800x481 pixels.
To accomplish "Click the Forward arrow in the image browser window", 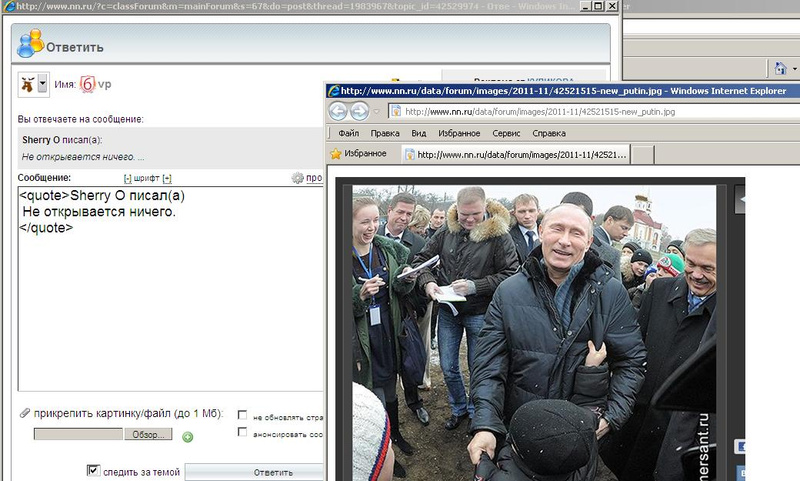I will coord(360,111).
